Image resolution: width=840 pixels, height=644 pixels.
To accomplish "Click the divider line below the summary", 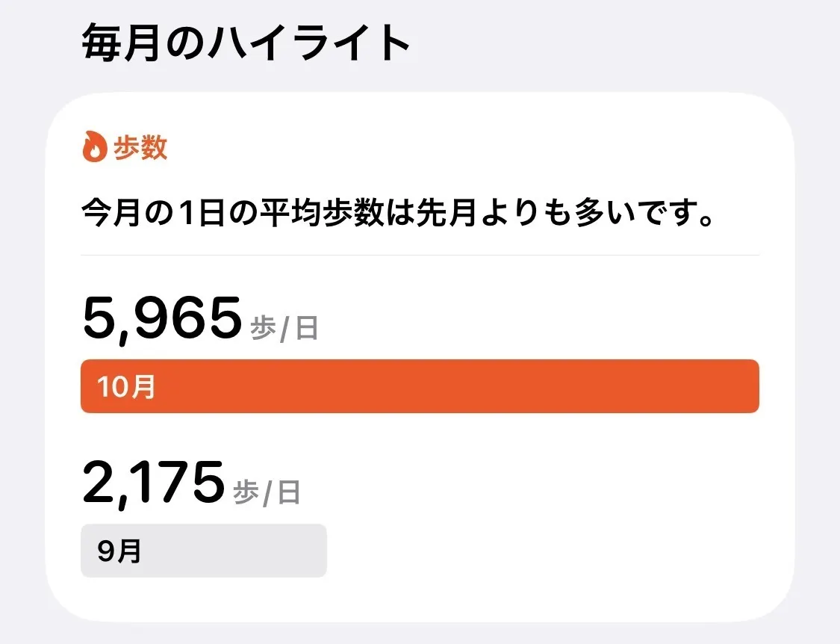I will pyautogui.click(x=420, y=256).
